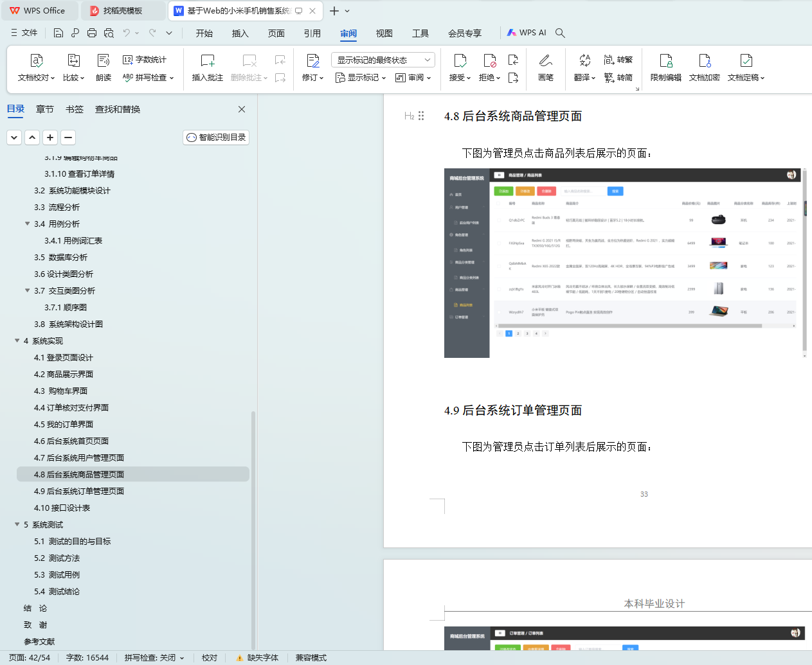Viewport: 812px width, 665px height.
Task: Click the minus button in outline pane
Action: tap(68, 137)
